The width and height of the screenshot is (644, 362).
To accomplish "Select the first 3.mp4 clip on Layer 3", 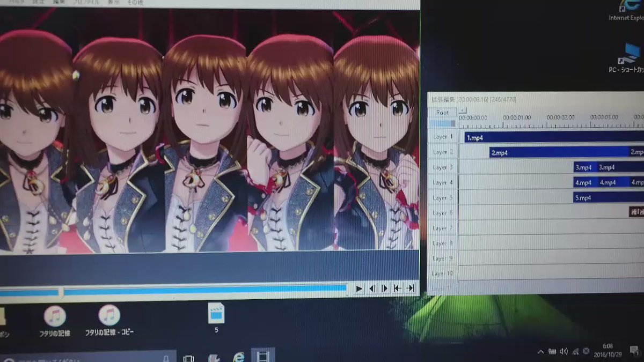I will pos(584,167).
